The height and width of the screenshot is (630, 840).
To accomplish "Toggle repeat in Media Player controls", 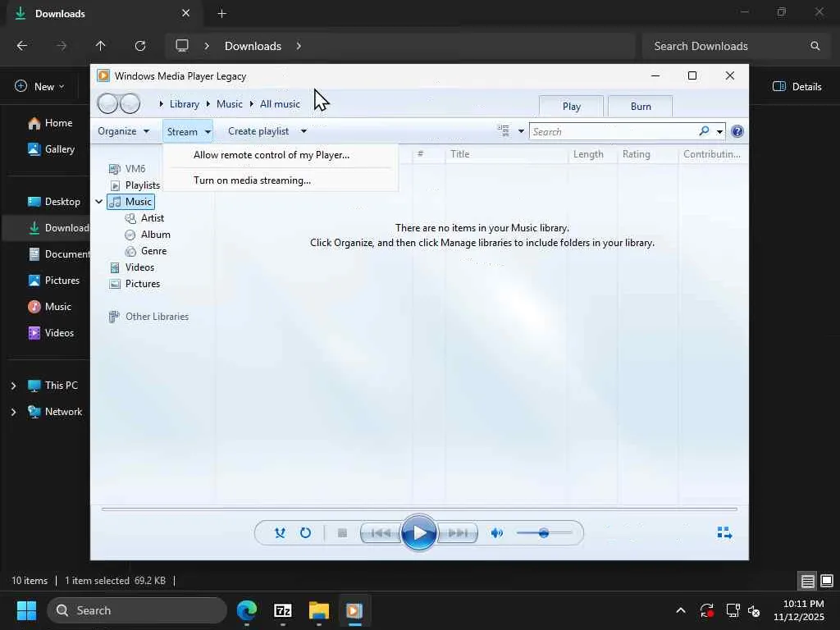I will (305, 532).
